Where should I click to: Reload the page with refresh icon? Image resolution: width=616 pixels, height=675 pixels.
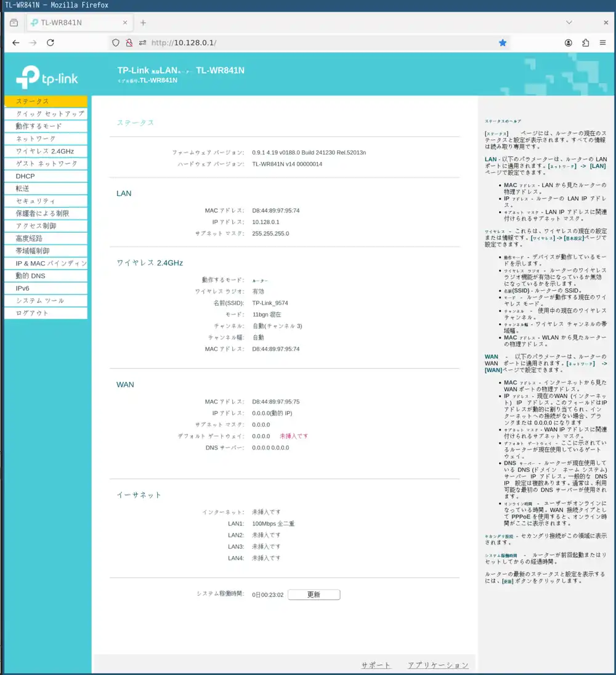[x=51, y=42]
